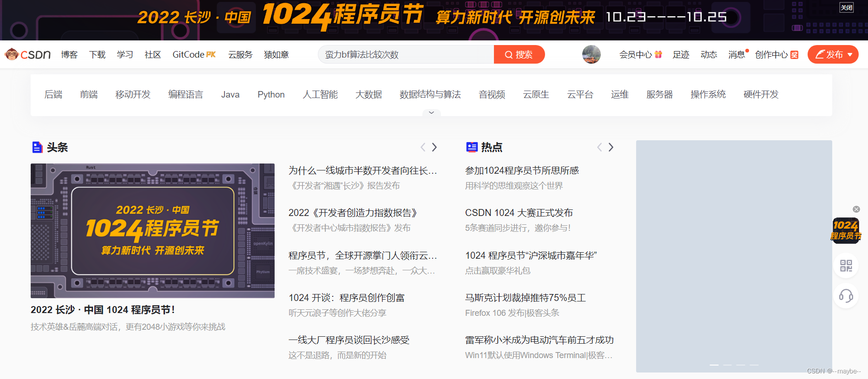This screenshot has width=868, height=379.
Task: Open 博客 in top navigation
Action: click(x=69, y=54)
